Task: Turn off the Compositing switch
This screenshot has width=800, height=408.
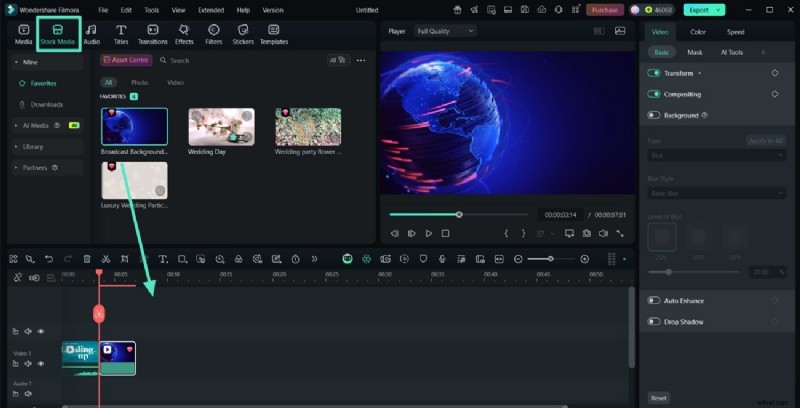Action: 654,94
